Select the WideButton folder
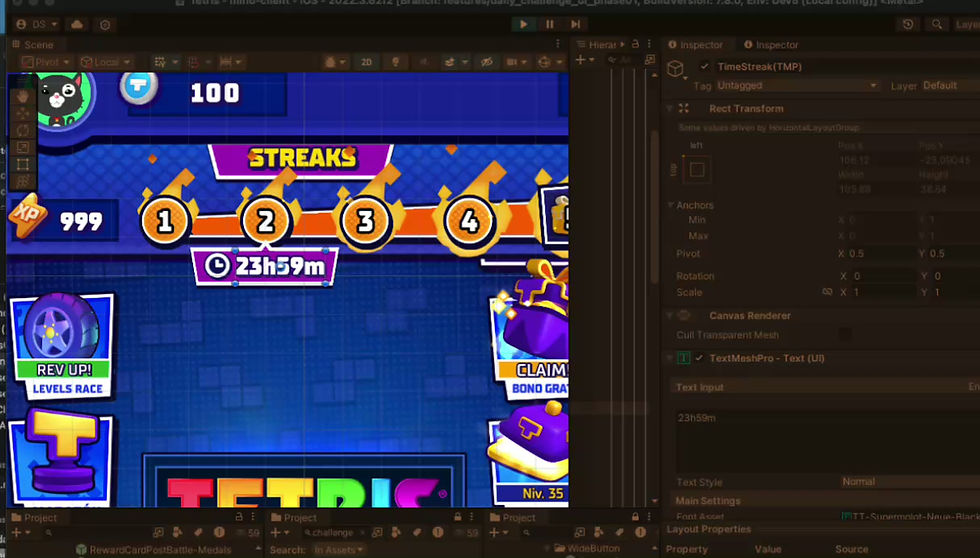The width and height of the screenshot is (980, 558). (x=586, y=549)
